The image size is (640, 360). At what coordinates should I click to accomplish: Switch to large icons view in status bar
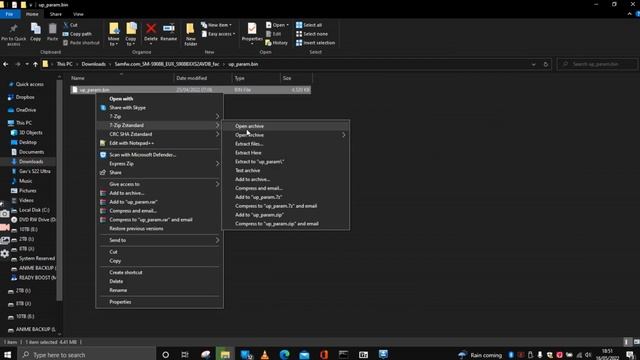coord(636,342)
